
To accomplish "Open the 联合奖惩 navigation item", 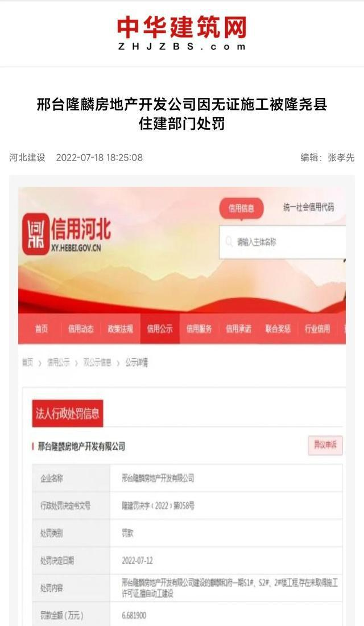I will [x=278, y=328].
